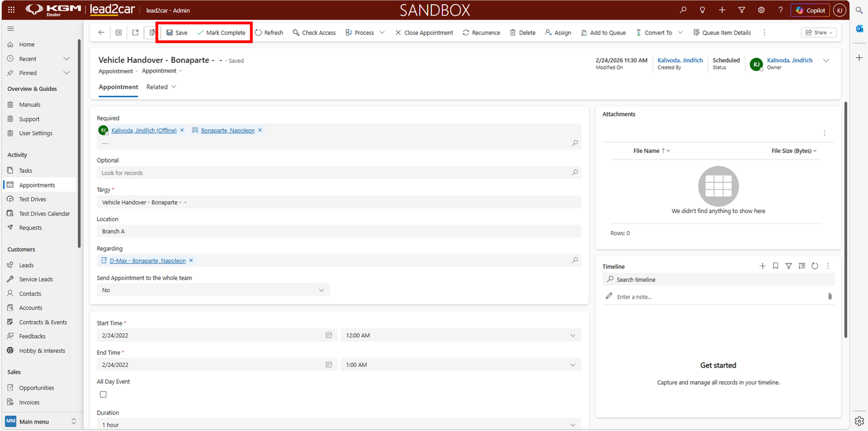Open the 12:00 AM start time dropdown
The image size is (868, 431).
pyautogui.click(x=461, y=336)
